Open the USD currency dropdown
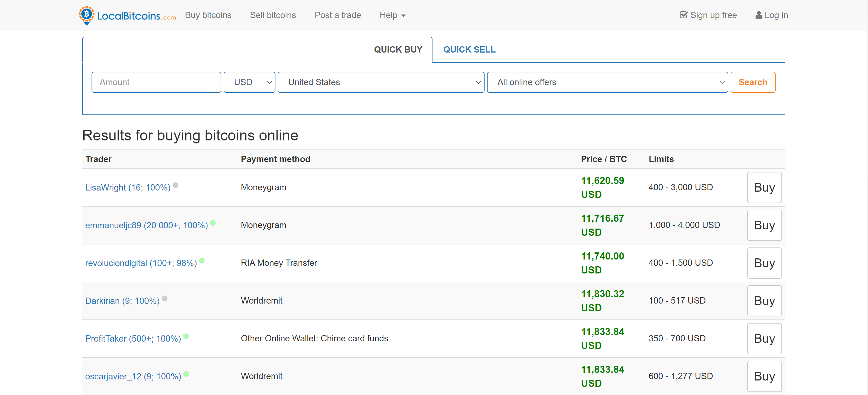The height and width of the screenshot is (395, 868). (249, 82)
